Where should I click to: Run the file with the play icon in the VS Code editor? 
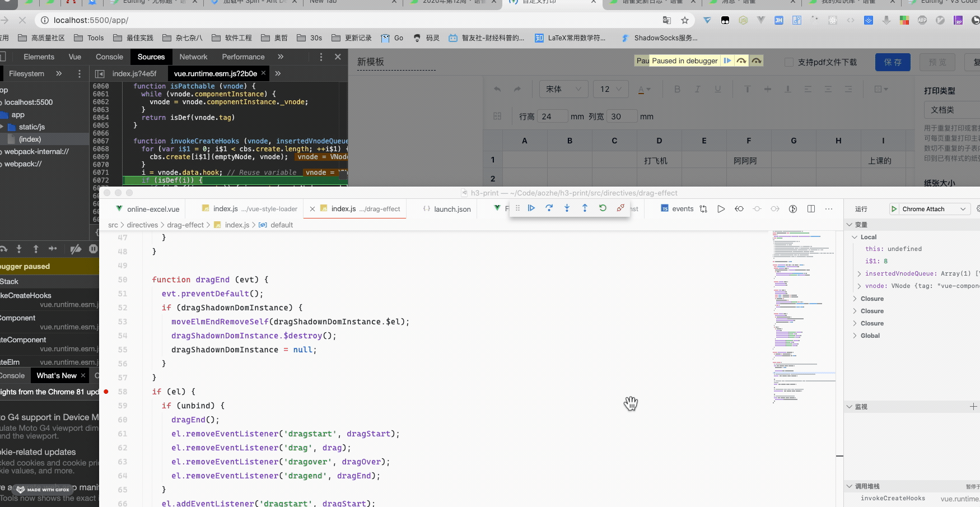pos(721,209)
